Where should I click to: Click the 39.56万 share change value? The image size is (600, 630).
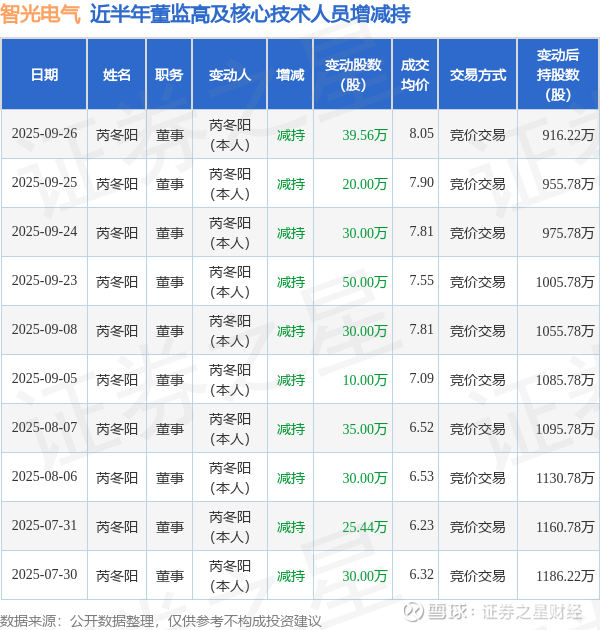(365, 135)
